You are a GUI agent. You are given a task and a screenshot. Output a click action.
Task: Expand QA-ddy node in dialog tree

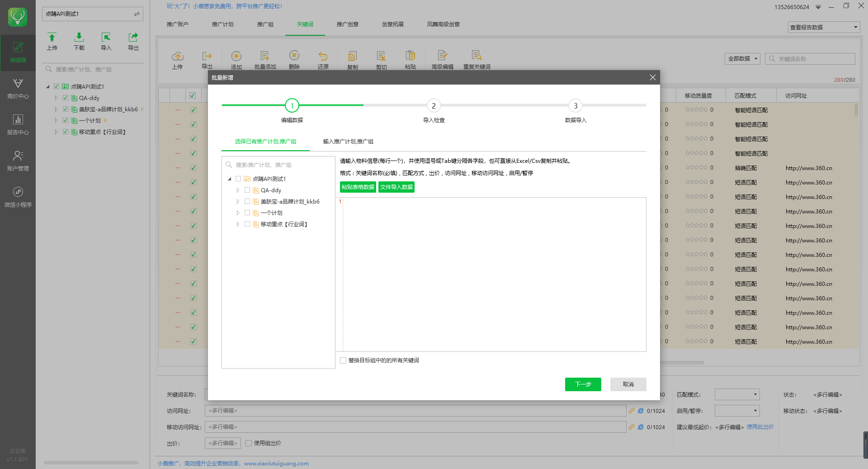[238, 190]
